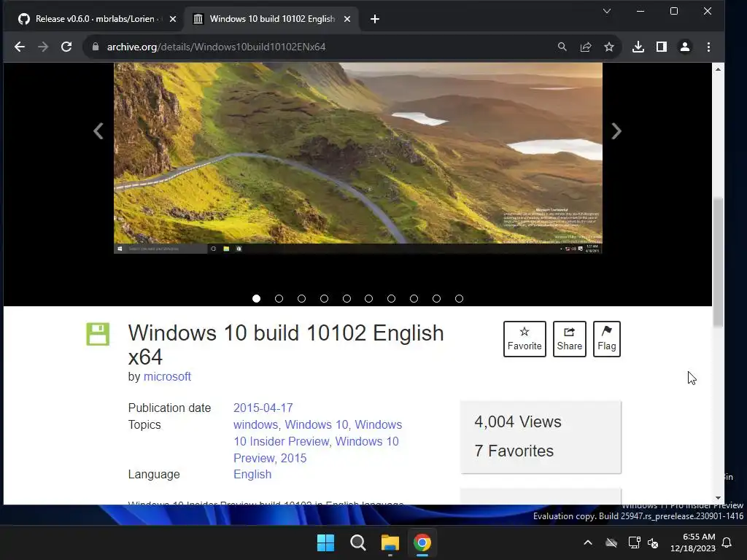Bookmark this tab with the star icon
This screenshot has width=747, height=560.
tap(609, 47)
